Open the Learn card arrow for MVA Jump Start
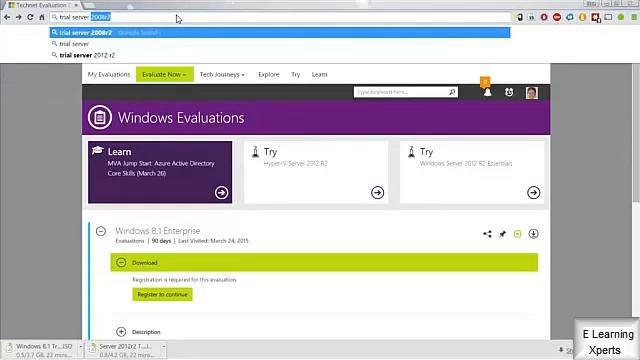640x360 pixels. click(x=221, y=192)
